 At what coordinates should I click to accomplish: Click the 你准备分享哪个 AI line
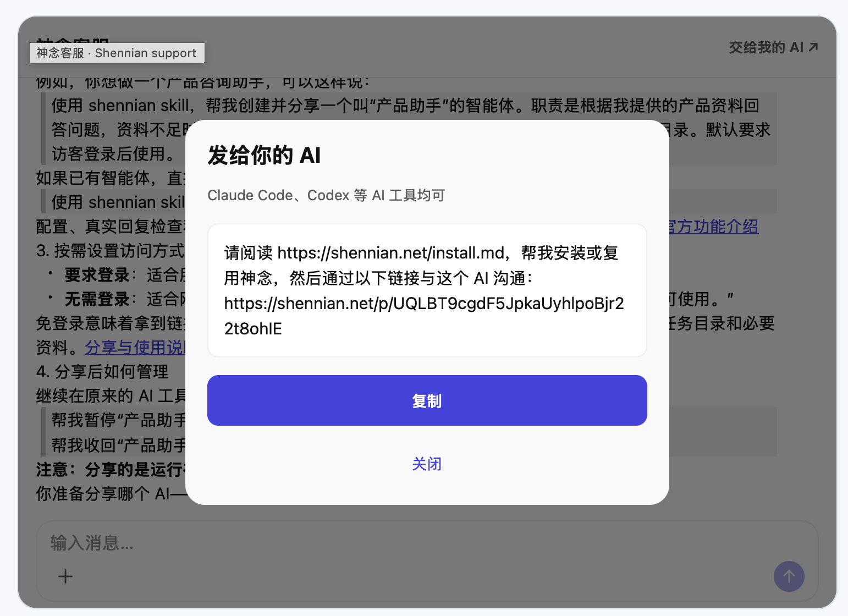pos(111,494)
